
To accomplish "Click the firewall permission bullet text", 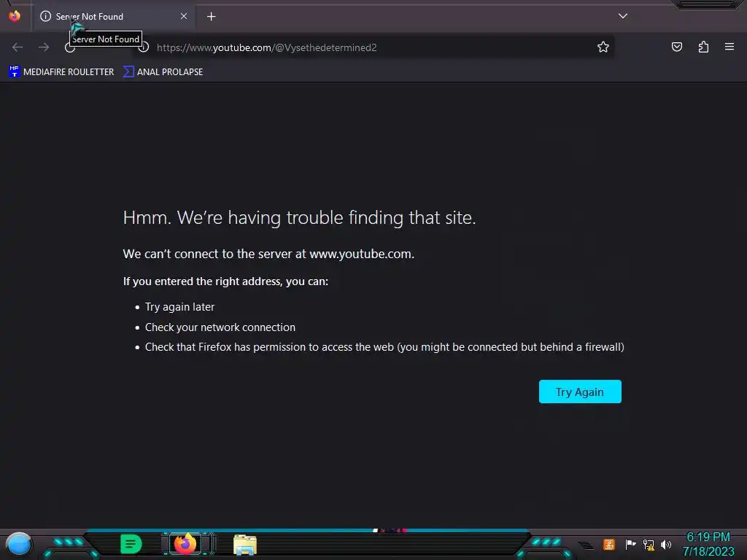I will tap(384, 347).
